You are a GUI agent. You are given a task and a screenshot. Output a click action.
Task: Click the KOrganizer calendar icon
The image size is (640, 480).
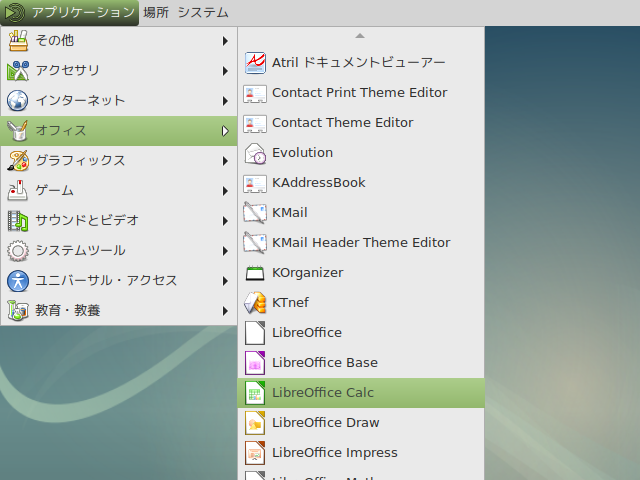pyautogui.click(x=255, y=273)
